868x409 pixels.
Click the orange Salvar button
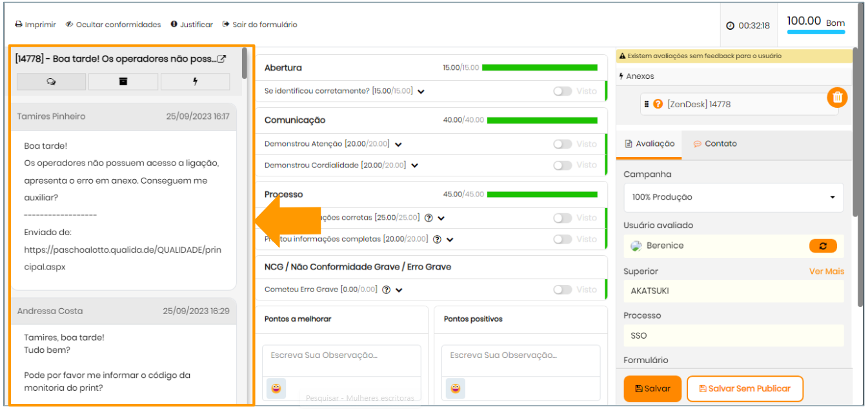pos(652,389)
